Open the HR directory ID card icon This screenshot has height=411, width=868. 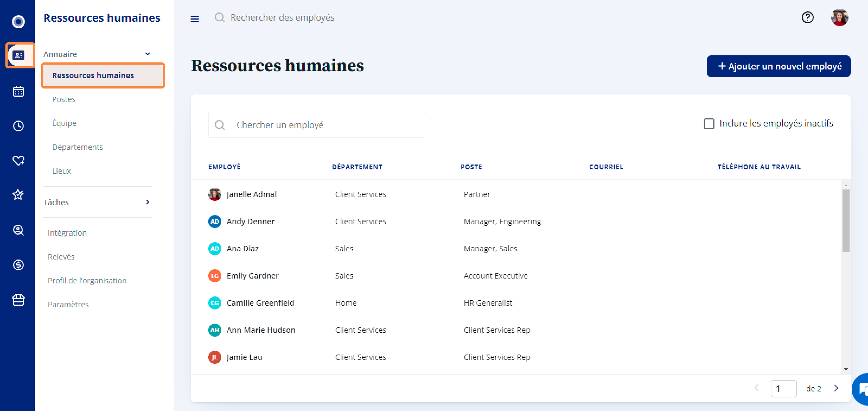[18, 55]
